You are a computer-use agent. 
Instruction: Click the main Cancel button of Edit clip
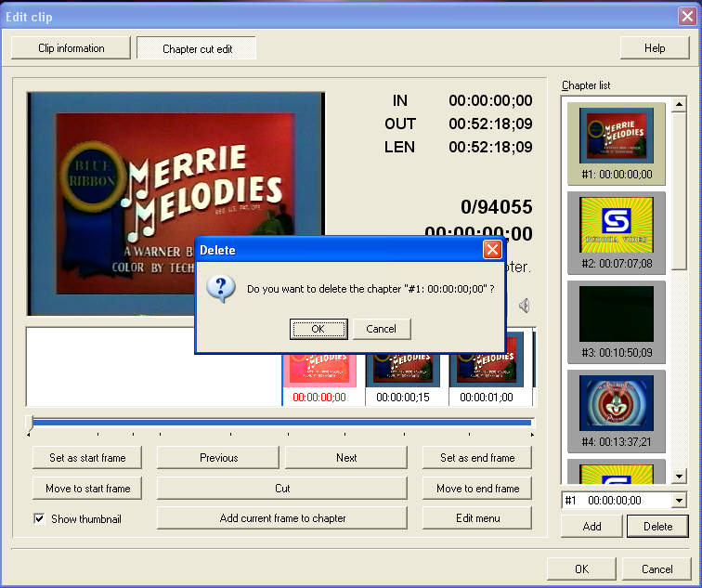click(x=656, y=568)
